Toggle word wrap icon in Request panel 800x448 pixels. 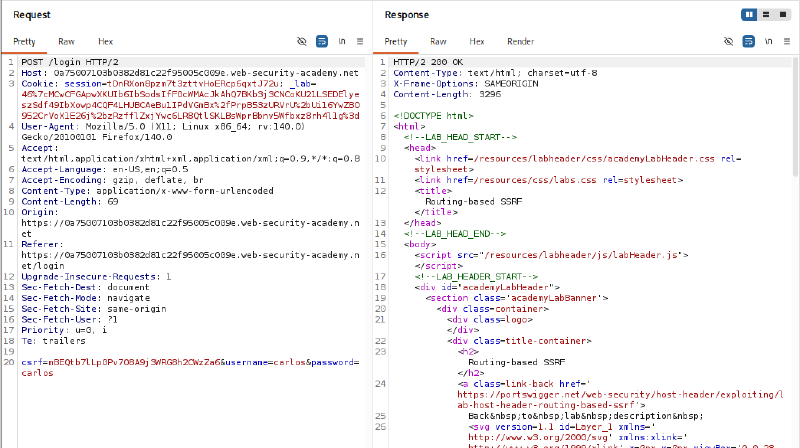pyautogui.click(x=322, y=41)
